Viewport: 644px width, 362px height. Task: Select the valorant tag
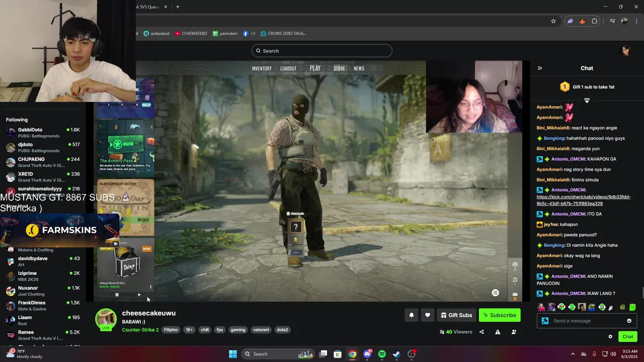click(x=261, y=330)
